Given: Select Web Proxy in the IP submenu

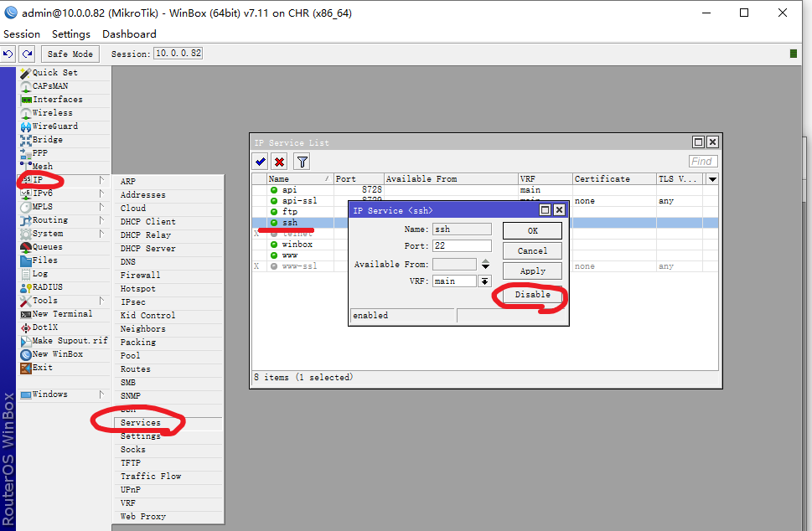Looking at the screenshot, I should pyautogui.click(x=168, y=517).
